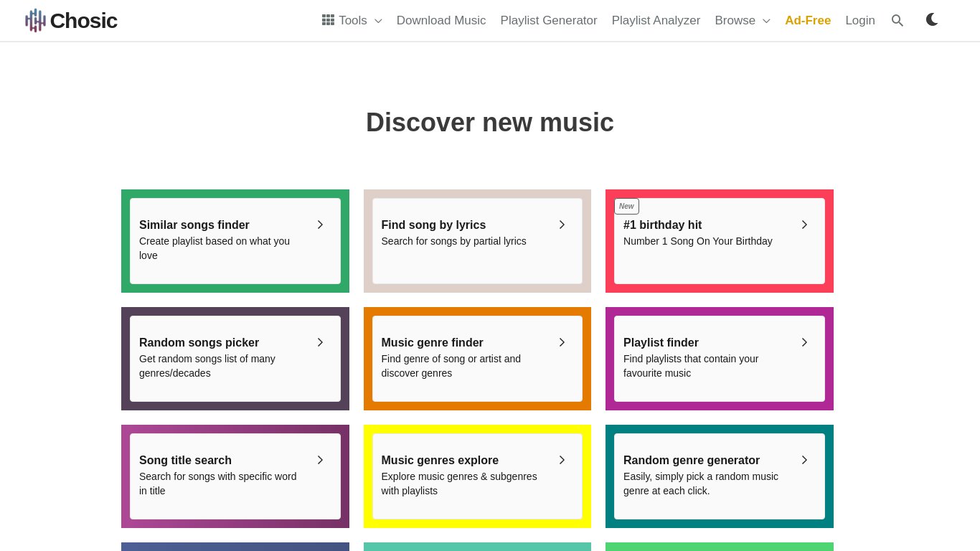Screen dimensions: 980x551
Task: Open Download Music menu item
Action: click(x=440, y=21)
